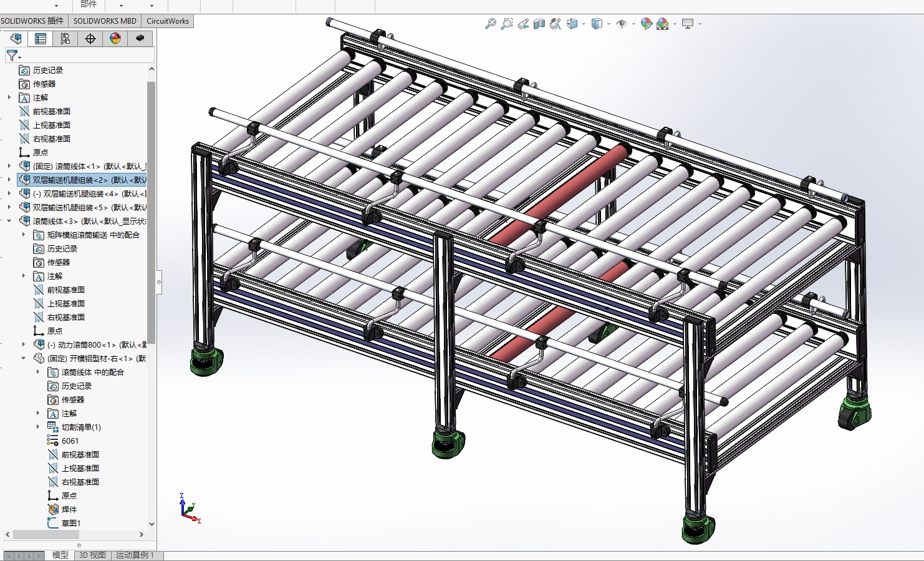
Task: Click the Edit Appearance color ball icon
Action: point(647,24)
